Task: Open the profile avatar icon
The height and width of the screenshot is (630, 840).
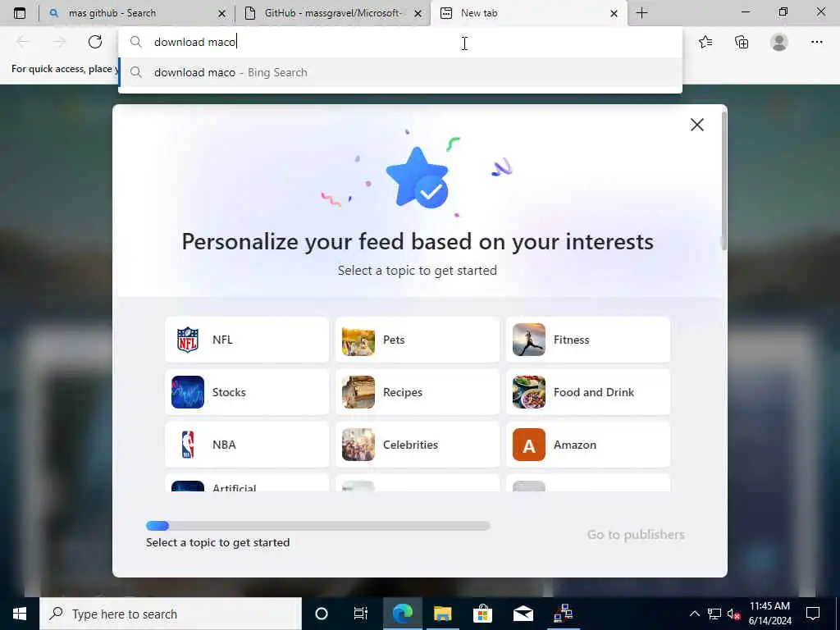Action: coord(779,42)
